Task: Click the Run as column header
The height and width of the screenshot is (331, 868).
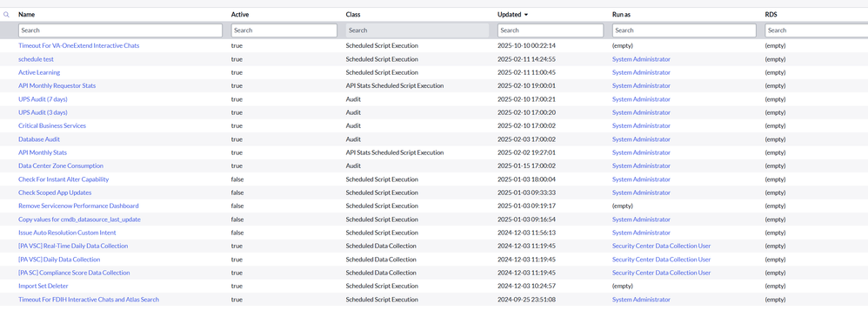Action: 620,15
